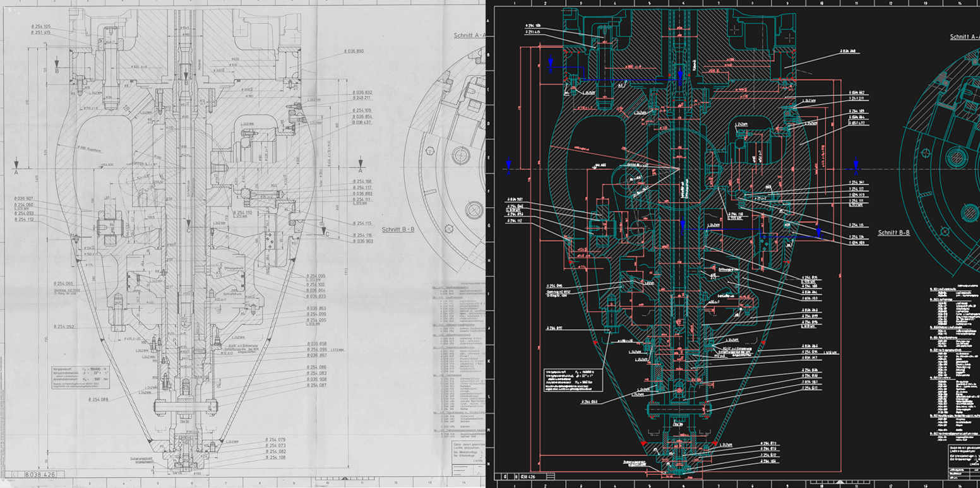The width and height of the screenshot is (980, 488).
Task: Select drawing number 8 038 426 on scanned sheet
Action: (x=40, y=473)
